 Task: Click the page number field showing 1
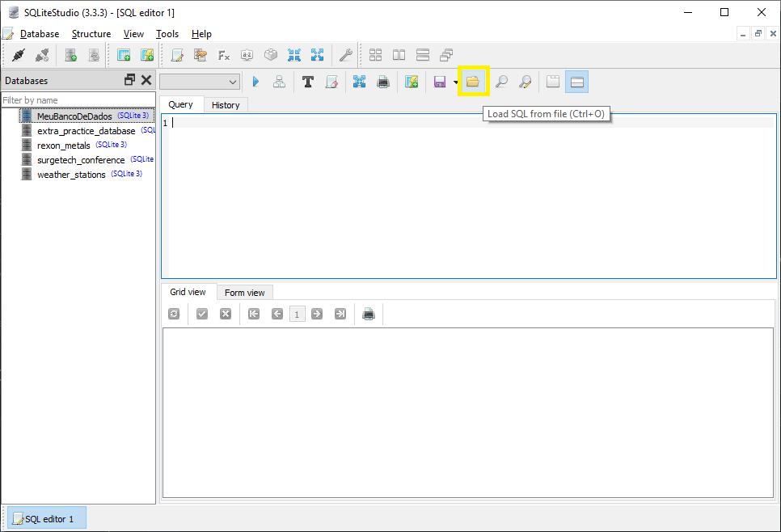click(x=298, y=315)
